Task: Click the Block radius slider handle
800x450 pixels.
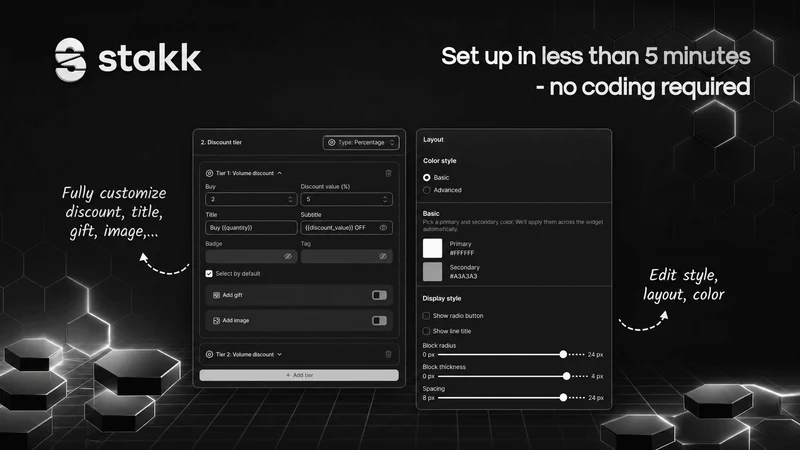Action: point(563,354)
